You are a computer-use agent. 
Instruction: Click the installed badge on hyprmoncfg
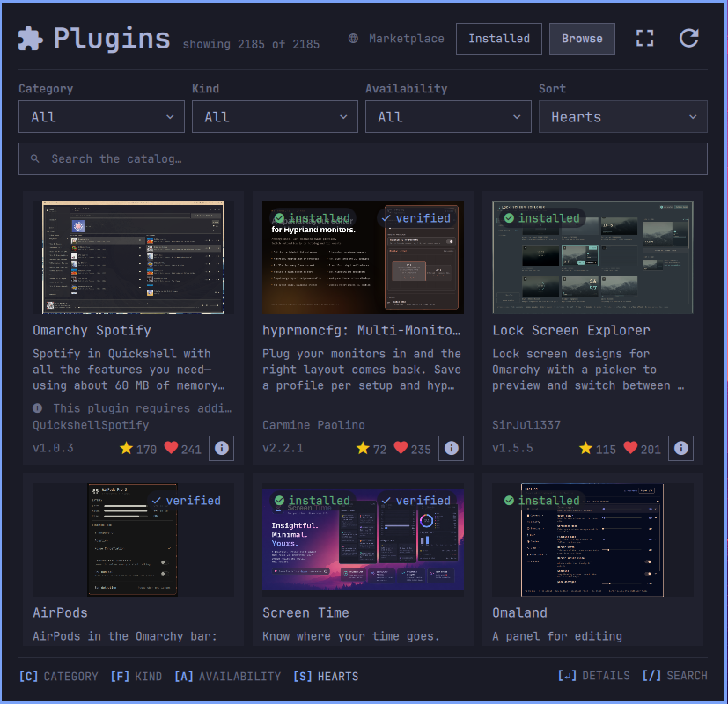312,218
